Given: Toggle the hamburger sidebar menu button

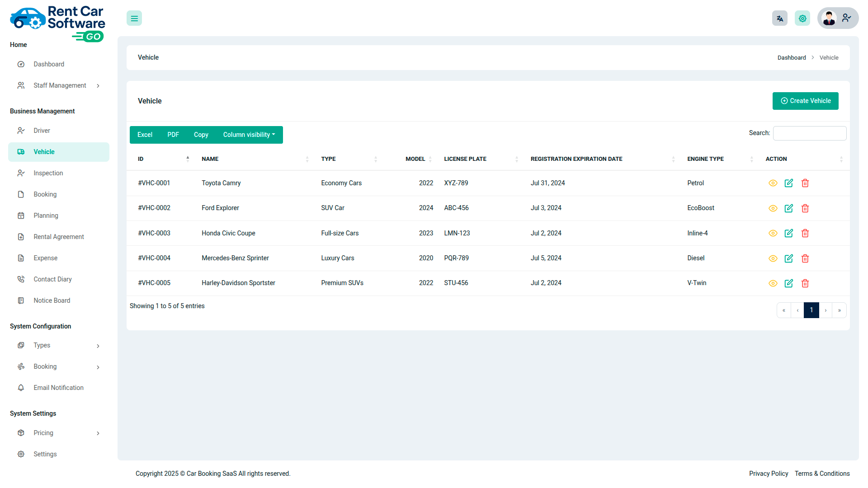Looking at the screenshot, I should [134, 19].
